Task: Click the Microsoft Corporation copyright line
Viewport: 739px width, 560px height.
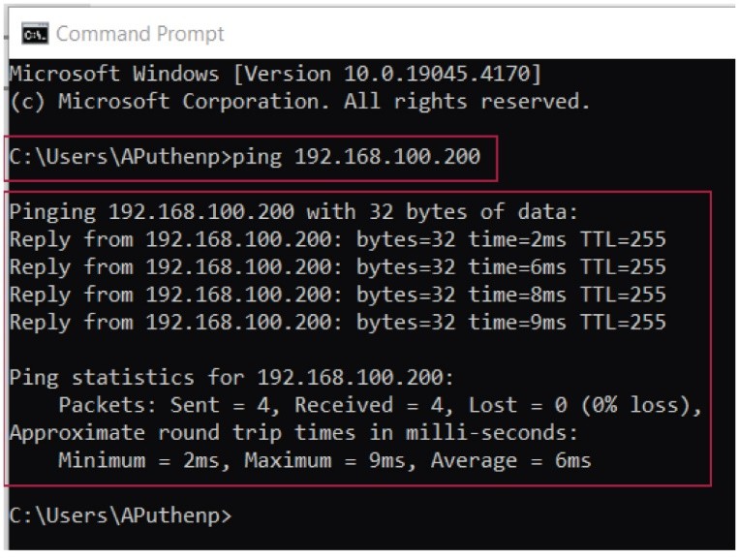Action: pos(299,101)
